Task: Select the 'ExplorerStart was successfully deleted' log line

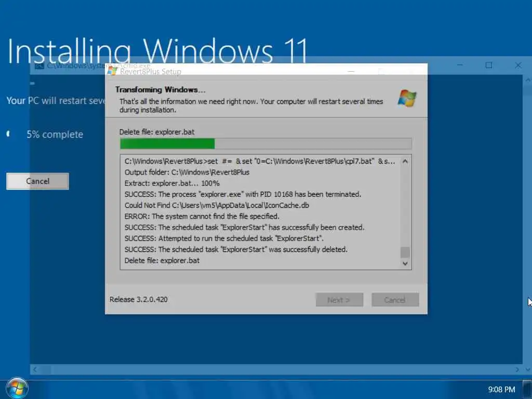Action: point(236,249)
